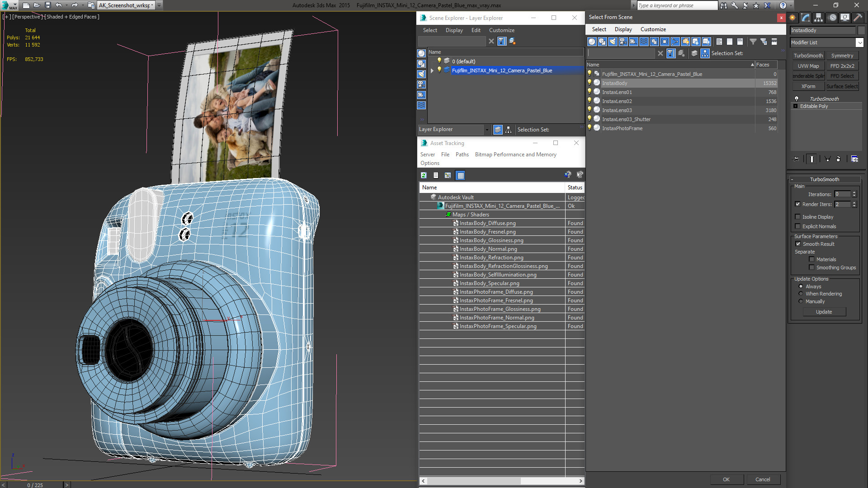Toggle Display Cameras filter in Select From Scene
The width and height of the screenshot is (868, 488).
623,42
